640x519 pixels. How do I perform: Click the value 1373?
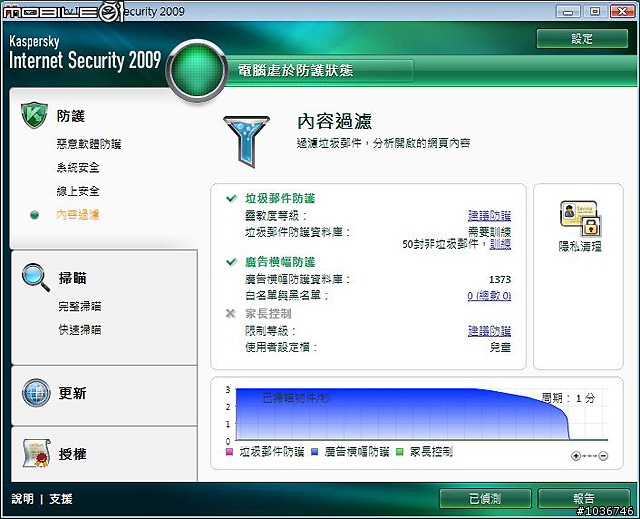500,279
